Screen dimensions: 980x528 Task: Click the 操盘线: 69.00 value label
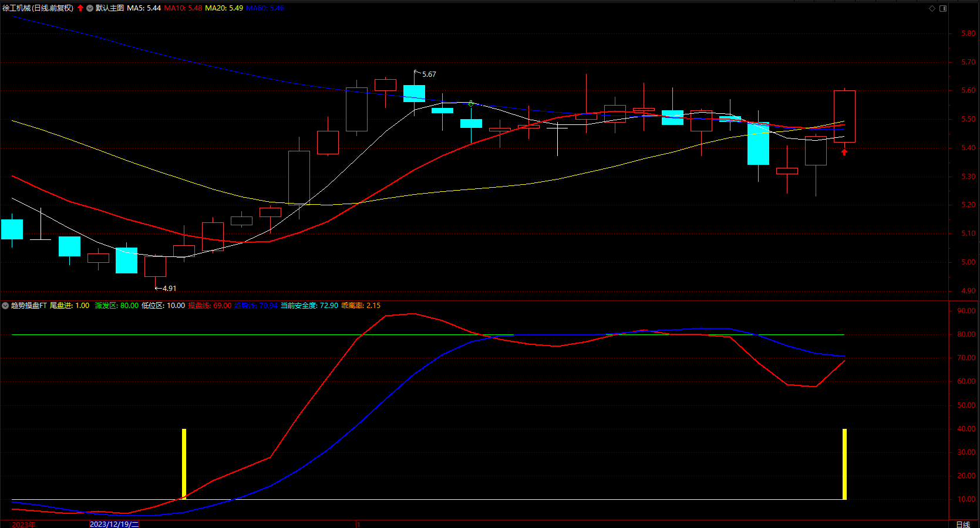(x=210, y=306)
